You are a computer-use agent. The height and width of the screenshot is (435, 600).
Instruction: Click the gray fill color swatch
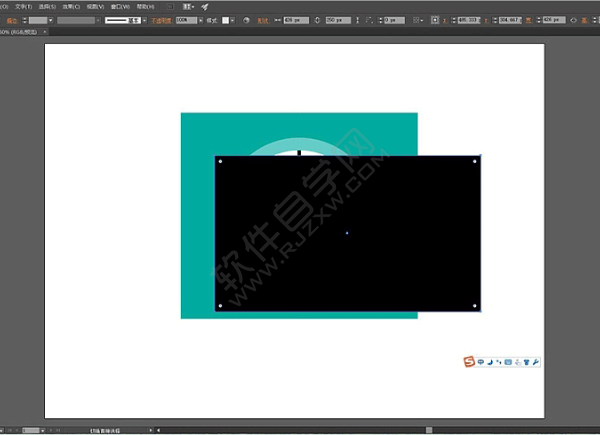[x=38, y=20]
